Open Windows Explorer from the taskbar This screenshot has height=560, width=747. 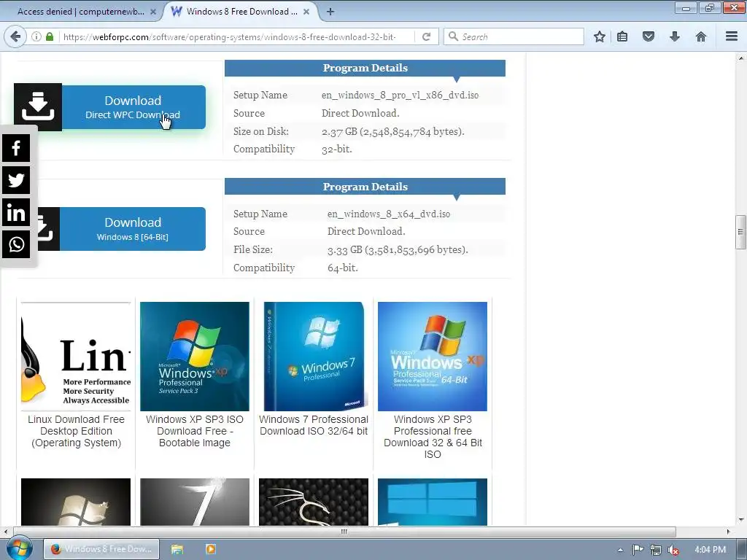click(x=177, y=549)
